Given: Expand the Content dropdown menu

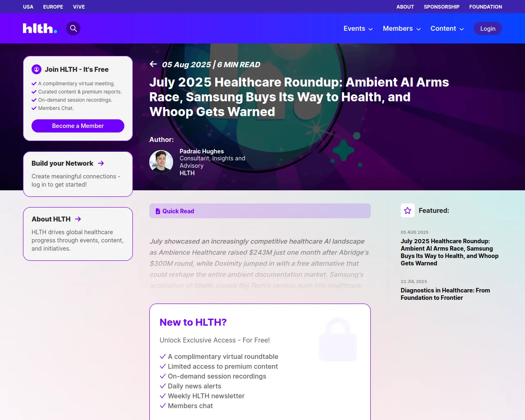Looking at the screenshot, I should click(x=447, y=28).
